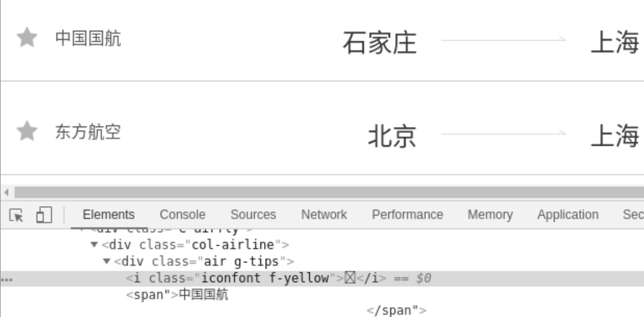Collapse the col-airline div node
The width and height of the screenshot is (644, 317).
[x=95, y=245]
